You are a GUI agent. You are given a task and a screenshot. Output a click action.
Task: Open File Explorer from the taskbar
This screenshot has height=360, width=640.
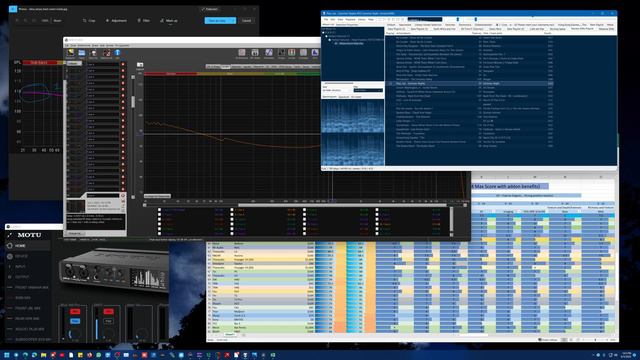(44, 355)
